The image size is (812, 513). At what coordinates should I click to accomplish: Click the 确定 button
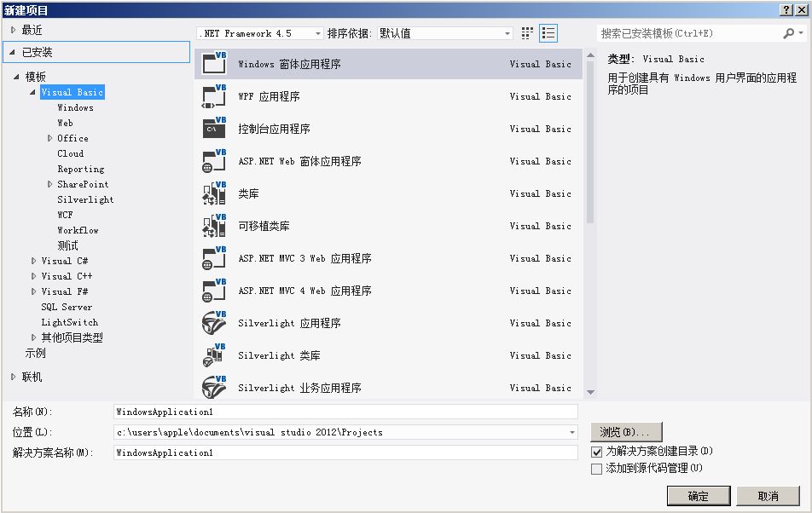click(x=699, y=496)
